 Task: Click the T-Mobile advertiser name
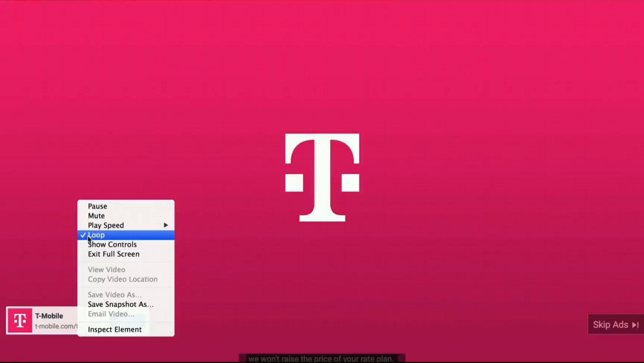49,316
